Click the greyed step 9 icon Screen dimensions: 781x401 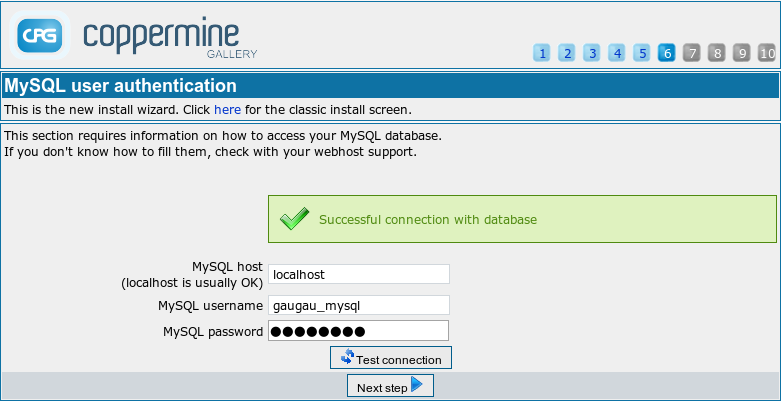742,53
